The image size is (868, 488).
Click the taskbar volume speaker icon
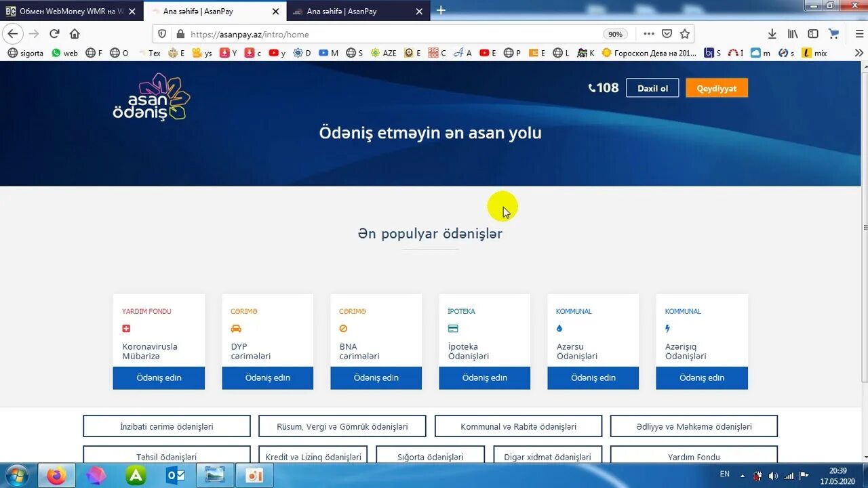(774, 476)
